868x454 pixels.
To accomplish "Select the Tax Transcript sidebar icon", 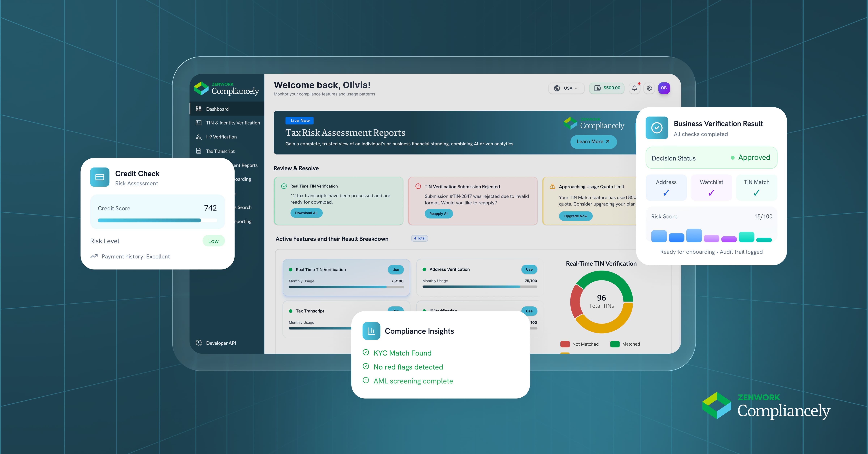I will click(x=199, y=151).
